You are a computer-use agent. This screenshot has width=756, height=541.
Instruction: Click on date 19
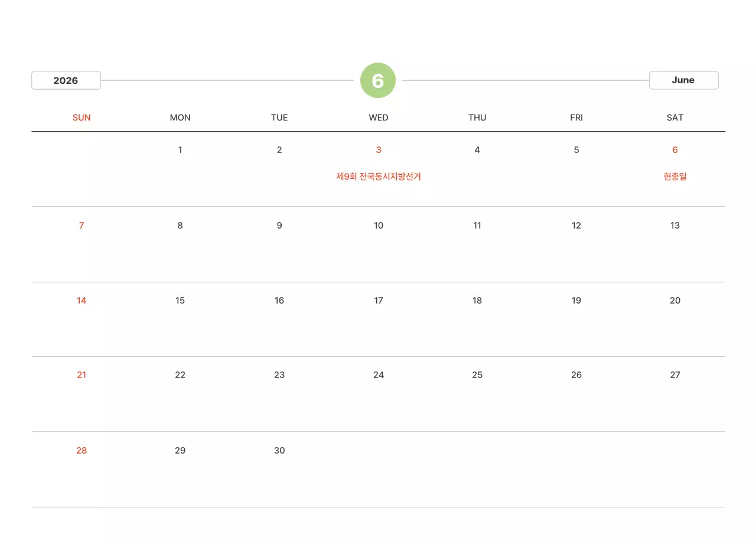[x=576, y=301]
